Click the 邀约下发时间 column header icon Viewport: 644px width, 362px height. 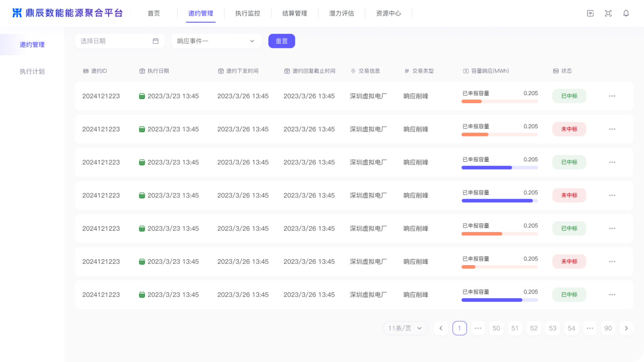click(221, 71)
